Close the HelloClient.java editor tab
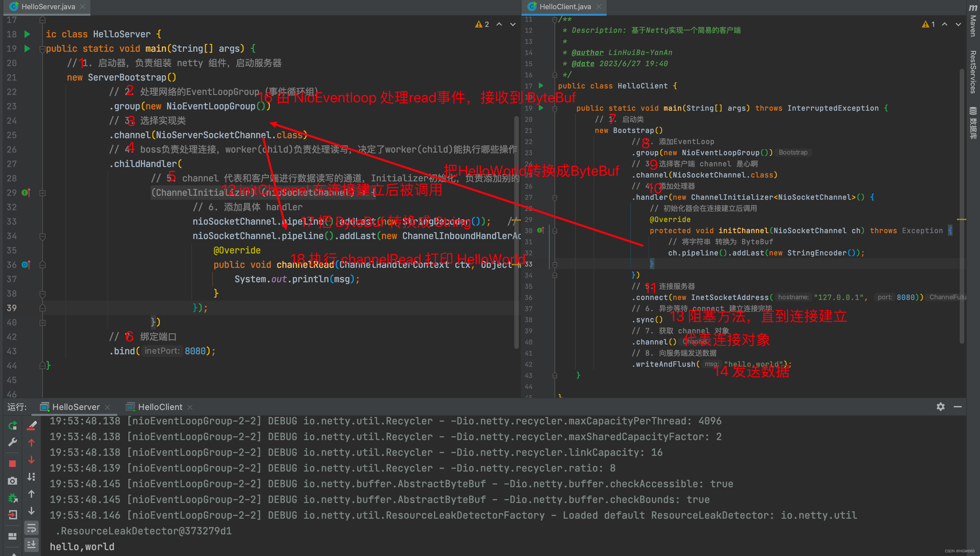 pyautogui.click(x=599, y=7)
